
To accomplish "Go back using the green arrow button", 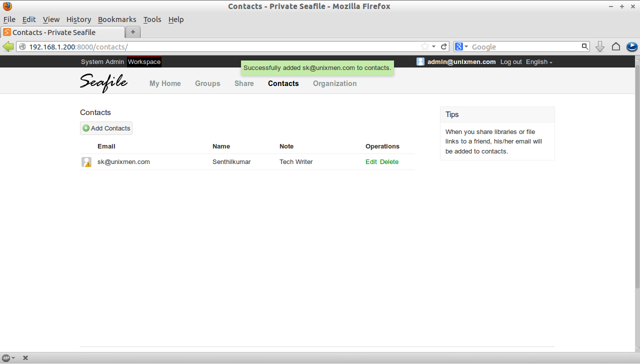I will pyautogui.click(x=8, y=46).
